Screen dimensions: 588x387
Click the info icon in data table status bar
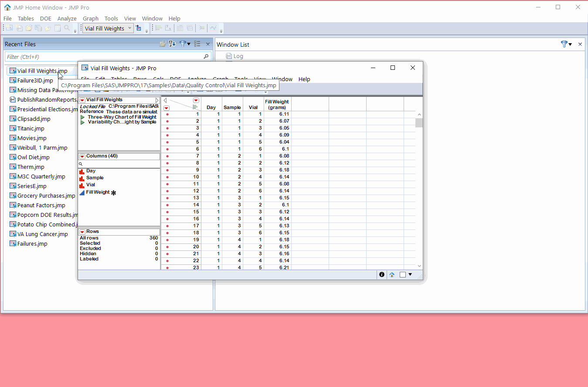[381, 274]
